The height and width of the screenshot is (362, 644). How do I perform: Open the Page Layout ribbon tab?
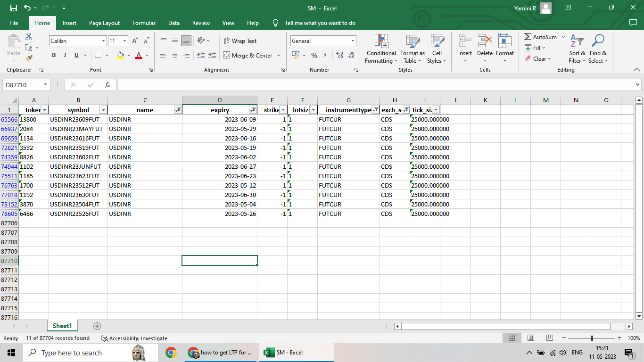pos(104,23)
